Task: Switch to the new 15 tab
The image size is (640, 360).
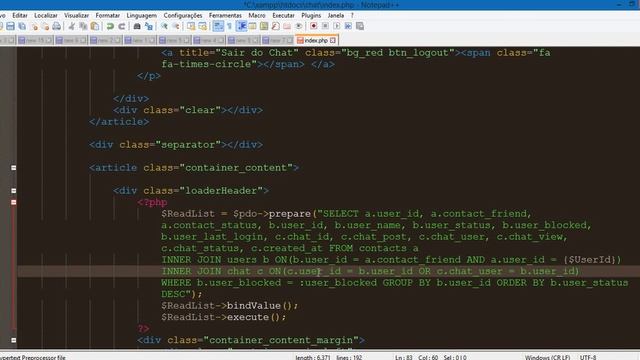Action: pyautogui.click(x=36, y=40)
